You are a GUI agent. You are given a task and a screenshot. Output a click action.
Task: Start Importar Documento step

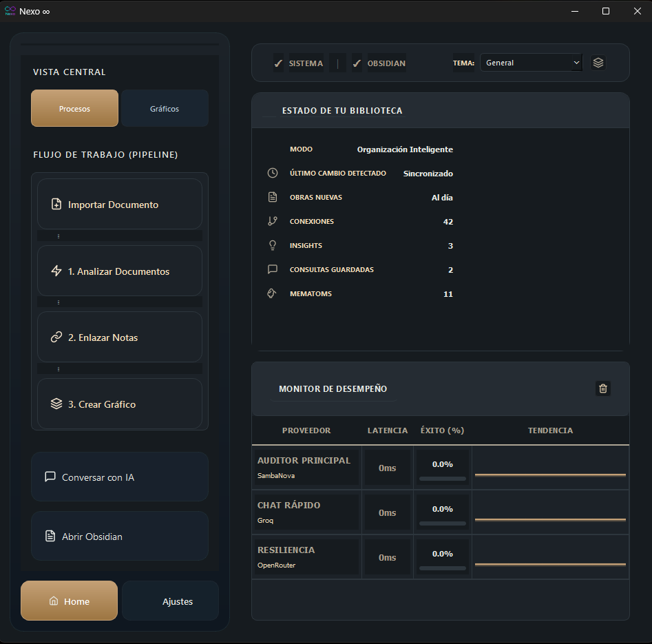[120, 204]
